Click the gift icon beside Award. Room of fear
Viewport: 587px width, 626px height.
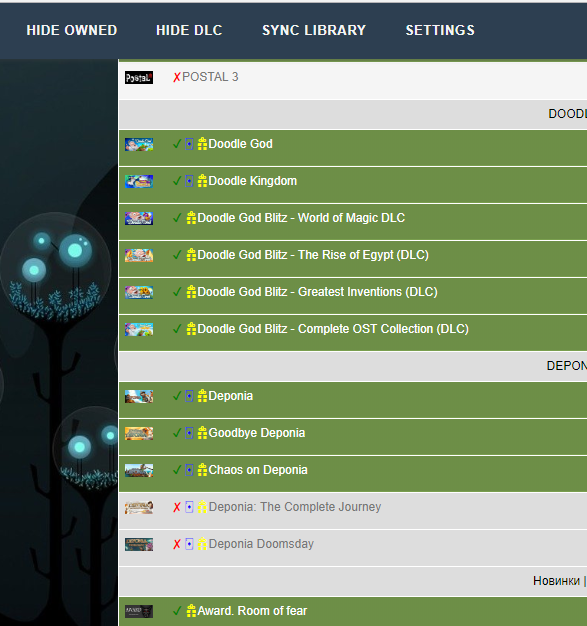tap(191, 611)
